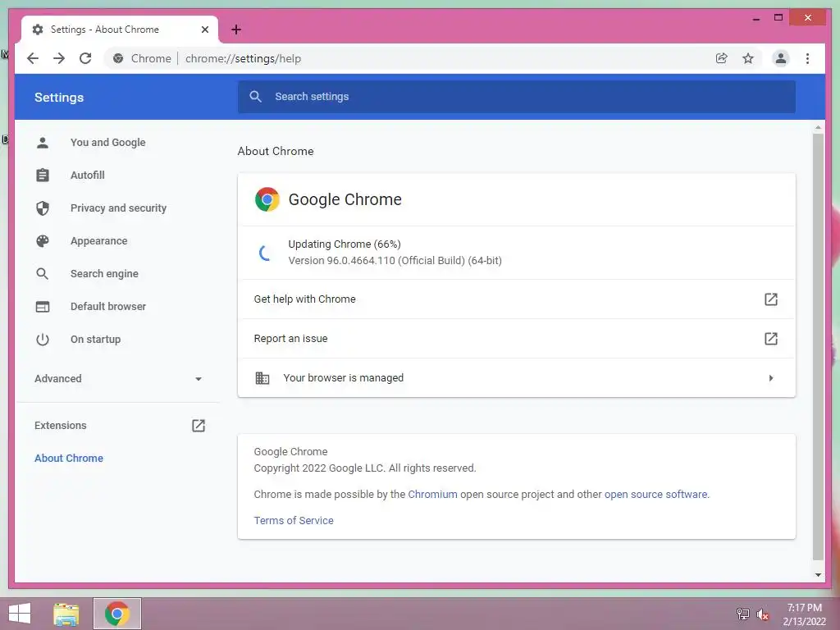840x630 pixels.
Task: Open File Explorer from the taskbar
Action: 66,614
